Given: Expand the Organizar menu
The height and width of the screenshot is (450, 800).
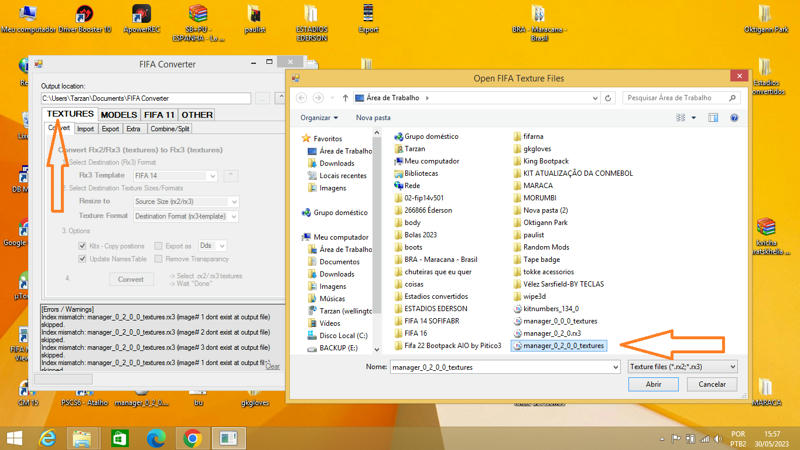Looking at the screenshot, I should 319,118.
